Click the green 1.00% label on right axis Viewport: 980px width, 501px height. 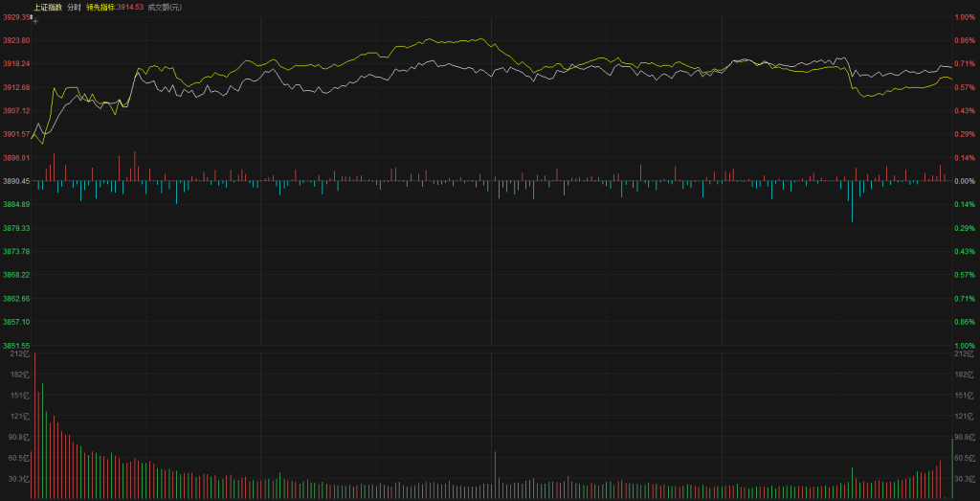tap(966, 346)
